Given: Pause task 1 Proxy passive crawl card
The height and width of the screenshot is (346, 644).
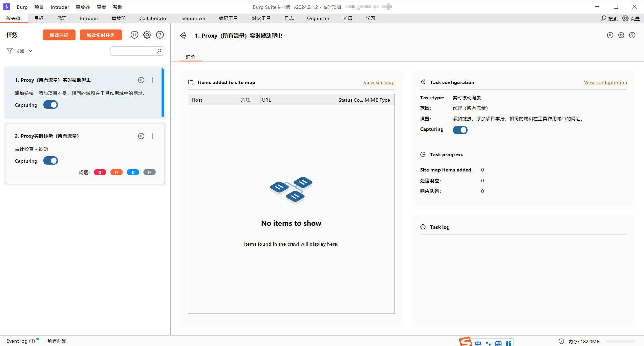Looking at the screenshot, I should (141, 80).
